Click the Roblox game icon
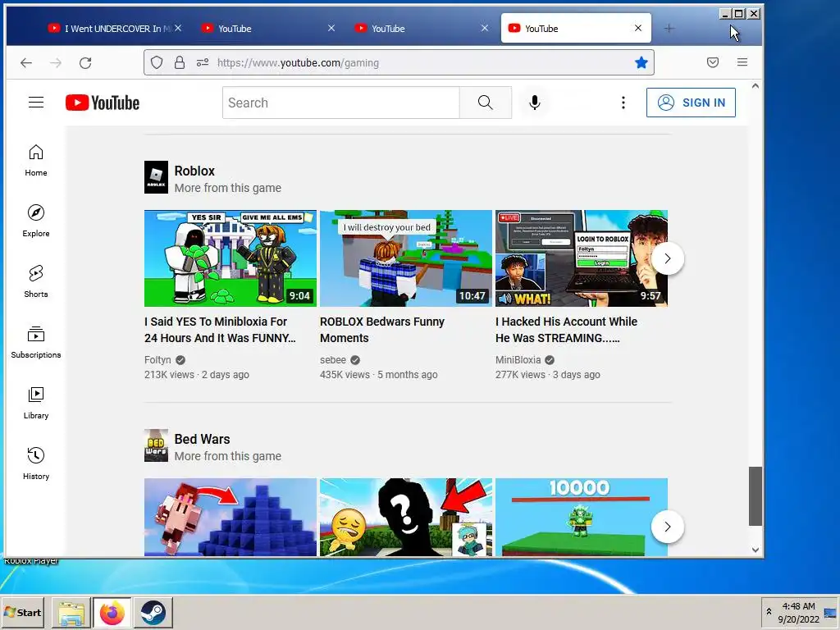This screenshot has width=840, height=630. click(156, 177)
